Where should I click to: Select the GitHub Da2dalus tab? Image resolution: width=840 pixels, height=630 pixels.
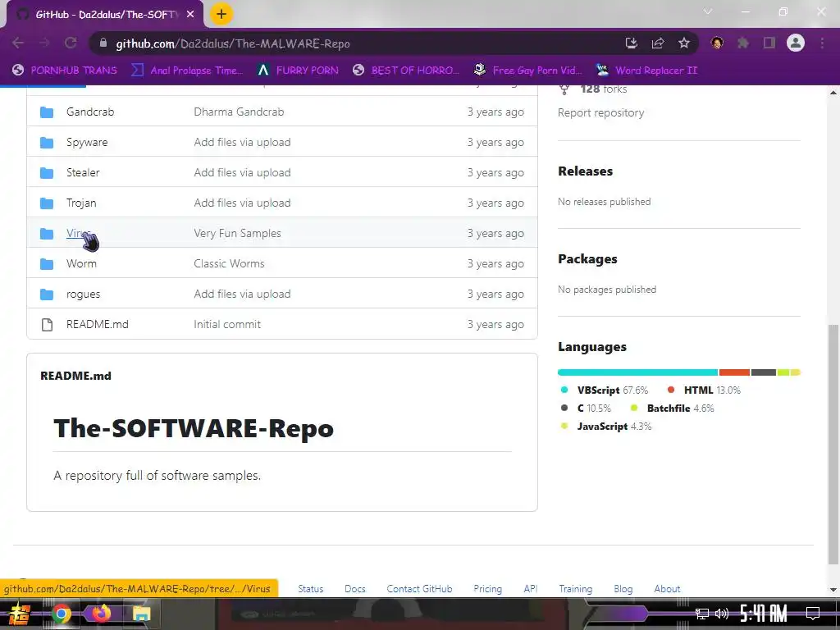click(x=105, y=15)
